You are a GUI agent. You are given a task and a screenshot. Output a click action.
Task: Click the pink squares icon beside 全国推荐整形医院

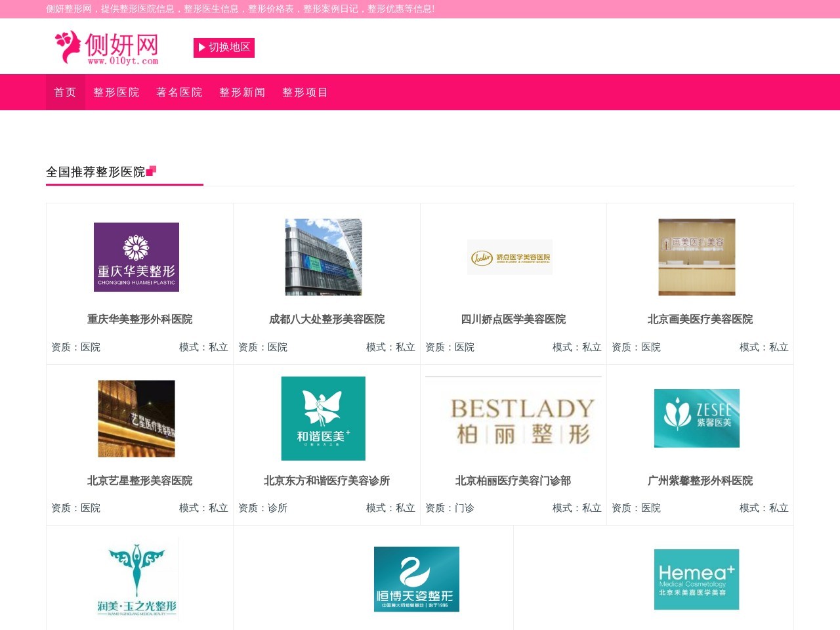(x=151, y=171)
